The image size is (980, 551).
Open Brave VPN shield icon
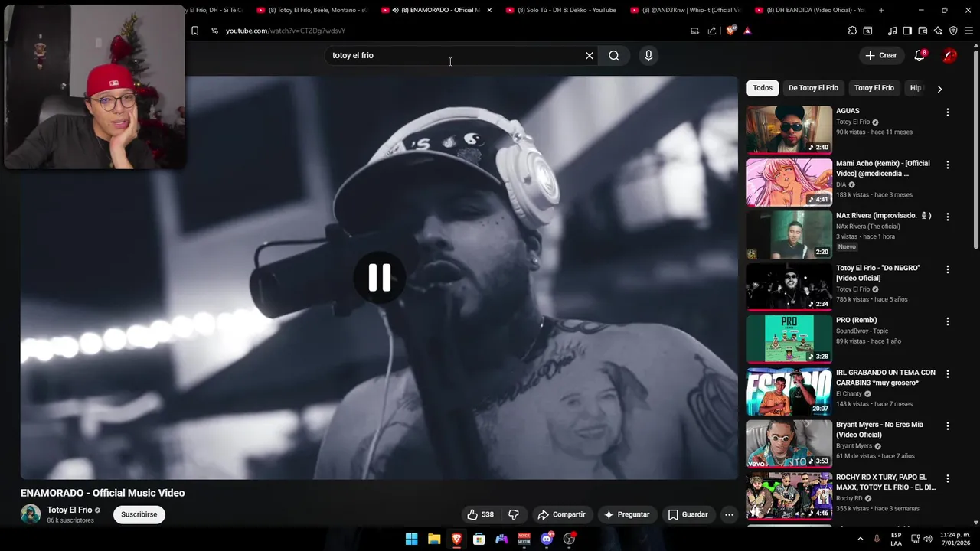(x=953, y=31)
